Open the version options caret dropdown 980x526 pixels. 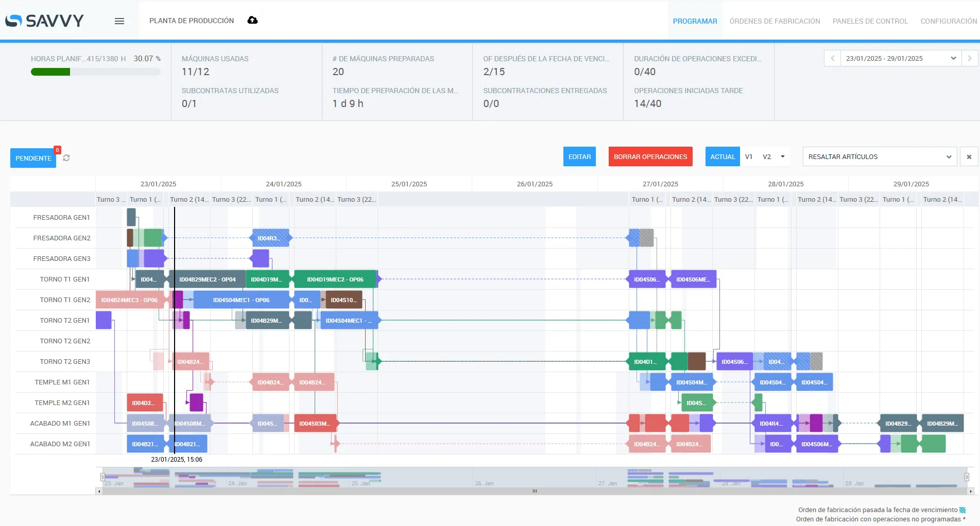(783, 157)
